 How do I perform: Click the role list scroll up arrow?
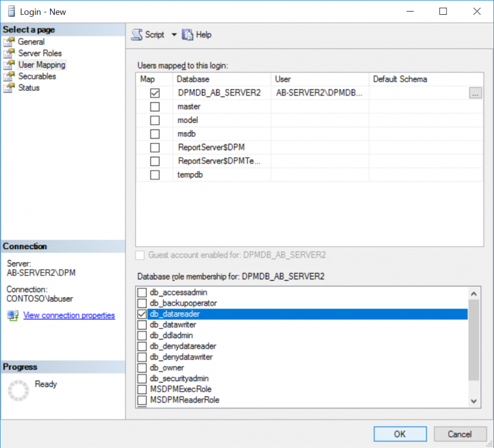point(473,294)
